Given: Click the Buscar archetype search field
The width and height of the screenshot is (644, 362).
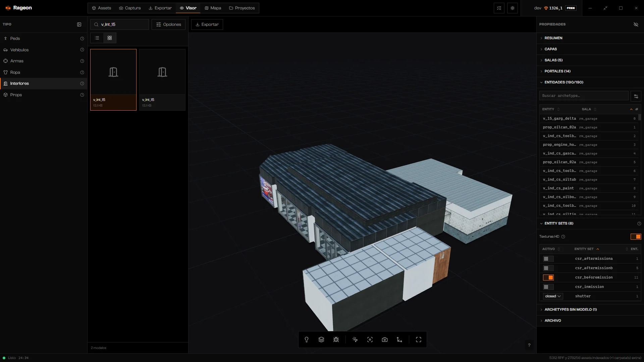Looking at the screenshot, I should [584, 96].
